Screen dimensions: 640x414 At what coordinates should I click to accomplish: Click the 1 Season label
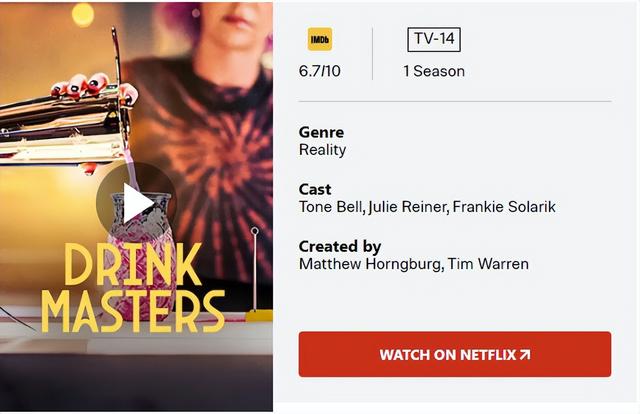point(434,71)
